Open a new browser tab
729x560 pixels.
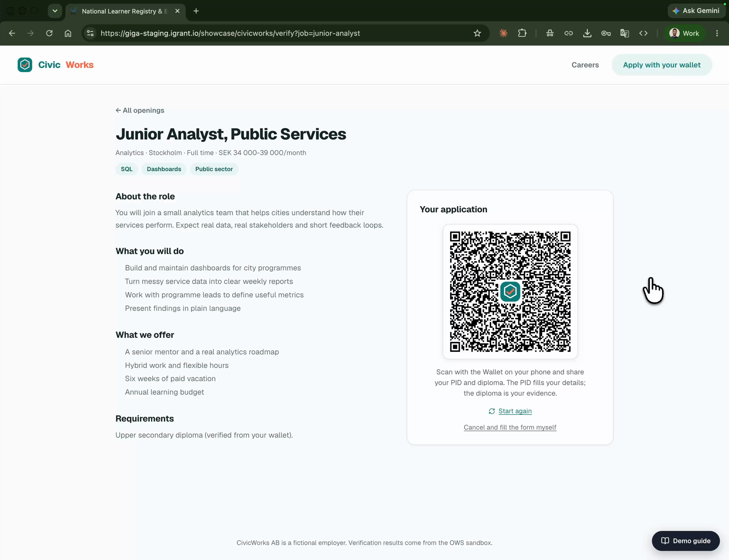pyautogui.click(x=196, y=11)
